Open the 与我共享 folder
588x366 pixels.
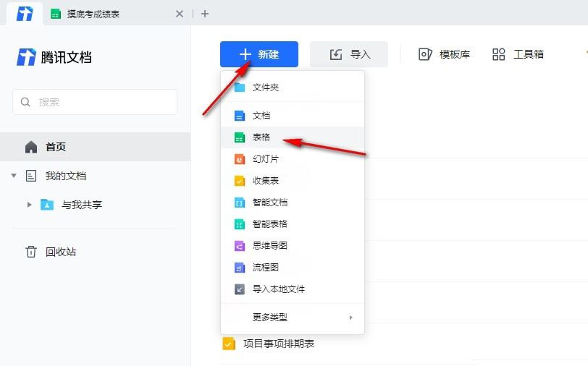coord(82,205)
